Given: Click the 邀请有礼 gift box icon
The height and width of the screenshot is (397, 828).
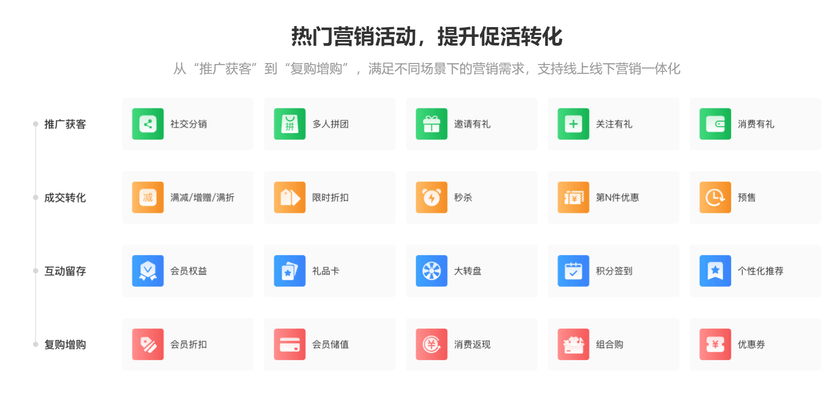Looking at the screenshot, I should coord(431,124).
